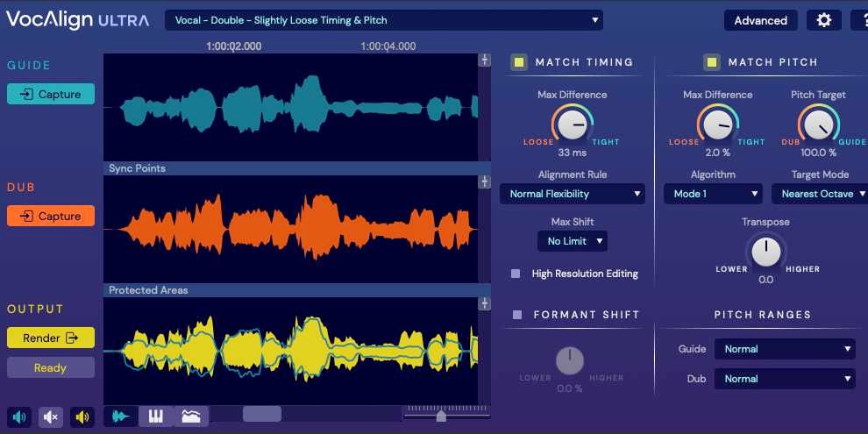Expand the Alignment Rule dropdown
The width and height of the screenshot is (868, 434).
coord(572,194)
